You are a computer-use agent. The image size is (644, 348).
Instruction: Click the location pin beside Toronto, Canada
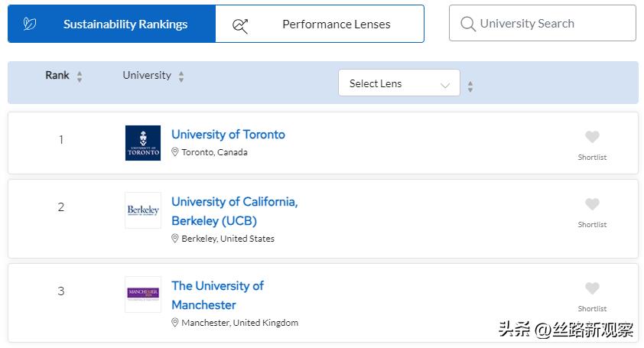[x=175, y=152]
